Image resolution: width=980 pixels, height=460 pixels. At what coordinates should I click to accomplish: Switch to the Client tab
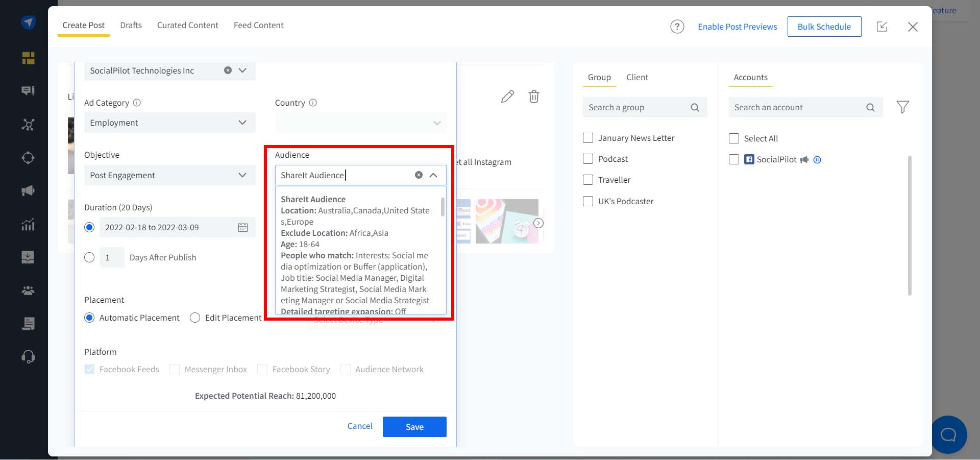(x=638, y=77)
